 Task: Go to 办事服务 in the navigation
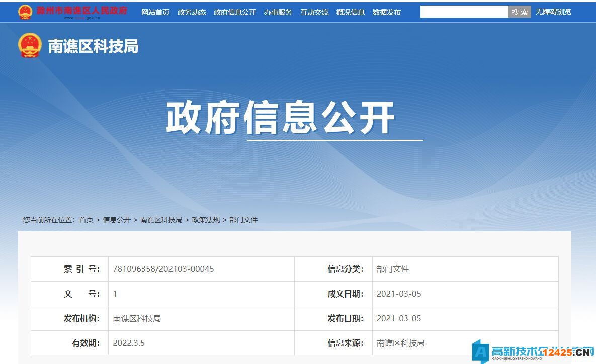278,12
